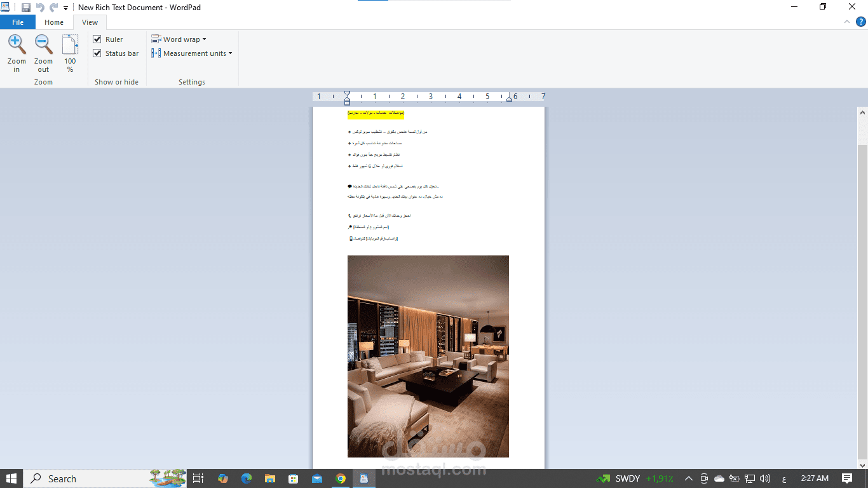Open the Measurement units dropdown
The image size is (868, 488).
[191, 53]
